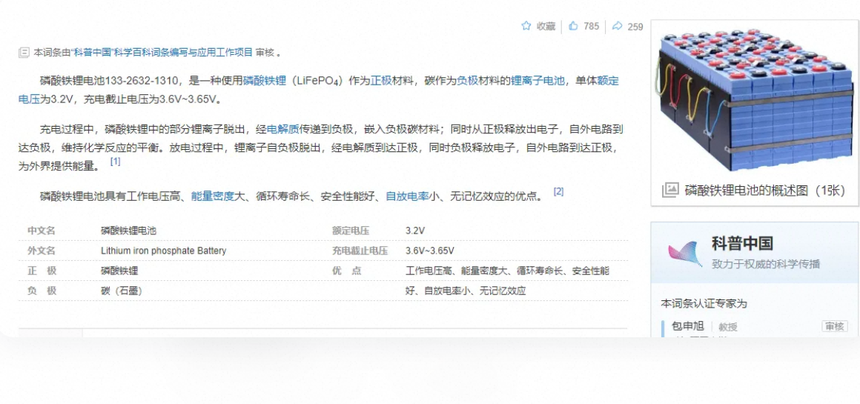The width and height of the screenshot is (860, 404).
Task: Open the 额定电压 link in first paragraph
Action: (608, 81)
